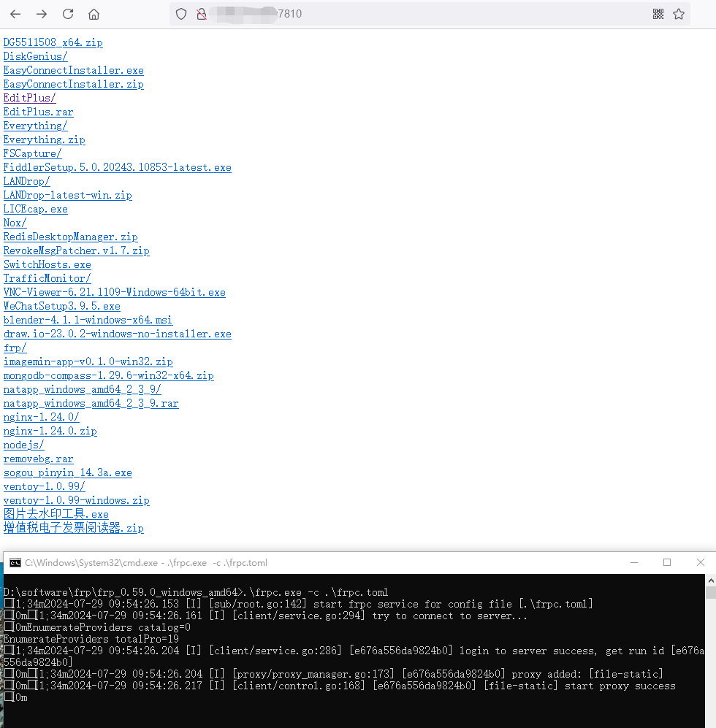The height and width of the screenshot is (728, 716).
Task: Click the cmd.exe window title icon
Action: (15, 563)
